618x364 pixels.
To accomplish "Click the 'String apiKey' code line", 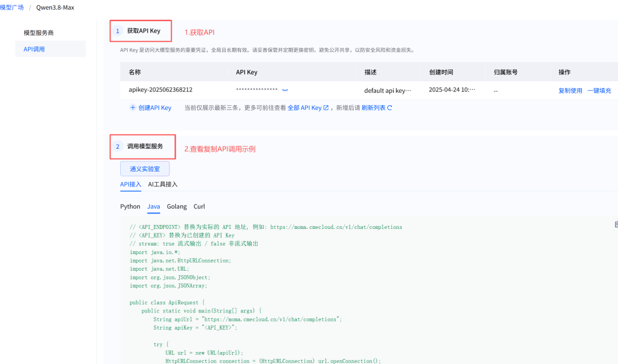I will click(195, 328).
